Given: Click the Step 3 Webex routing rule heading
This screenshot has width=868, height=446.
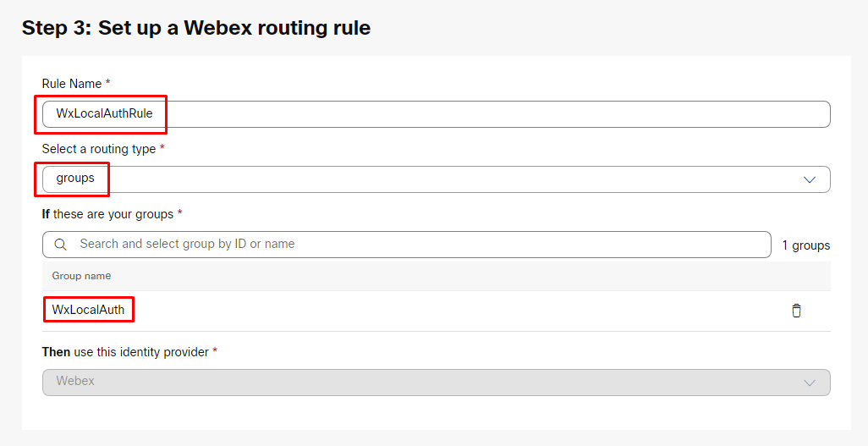Looking at the screenshot, I should click(x=195, y=28).
